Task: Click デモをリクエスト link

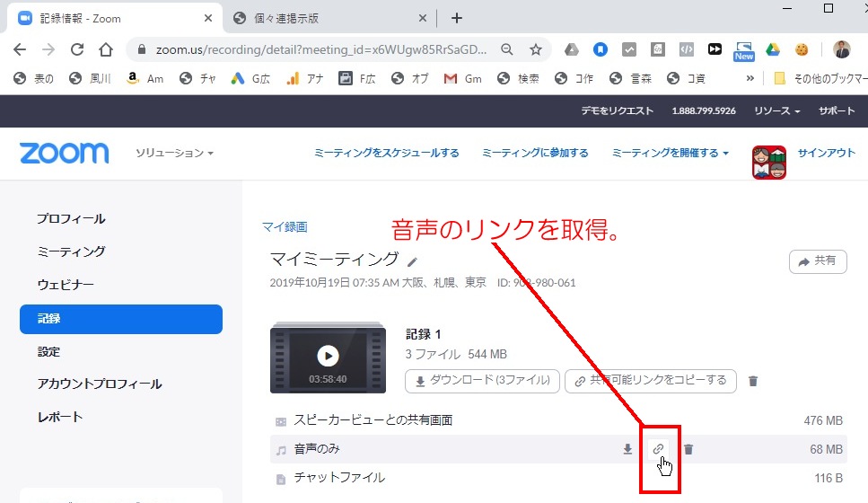Action: point(618,110)
